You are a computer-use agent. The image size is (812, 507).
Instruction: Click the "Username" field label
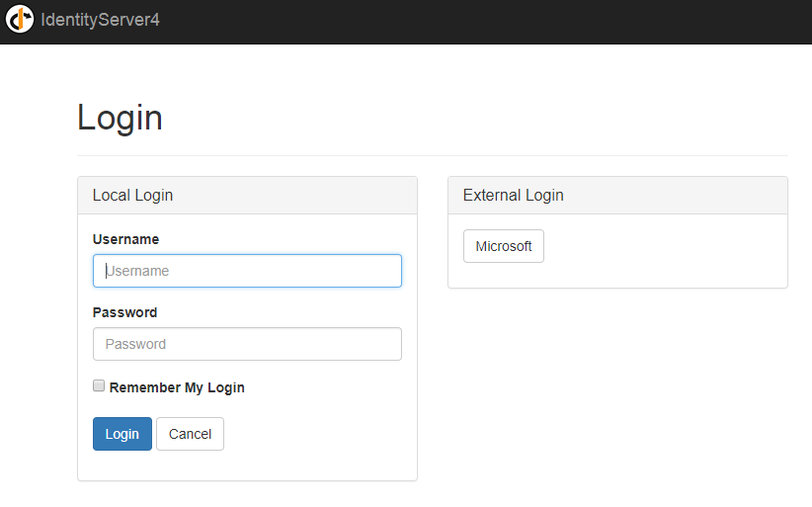coord(125,239)
